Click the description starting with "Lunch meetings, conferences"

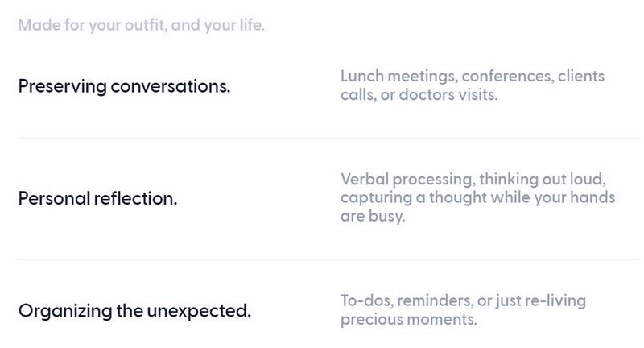(x=473, y=85)
